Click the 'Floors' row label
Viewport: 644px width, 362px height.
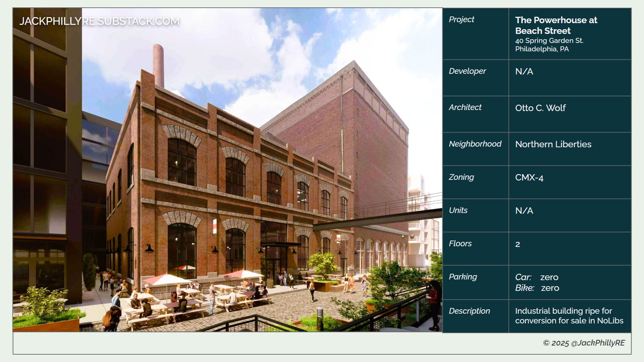[x=460, y=244]
